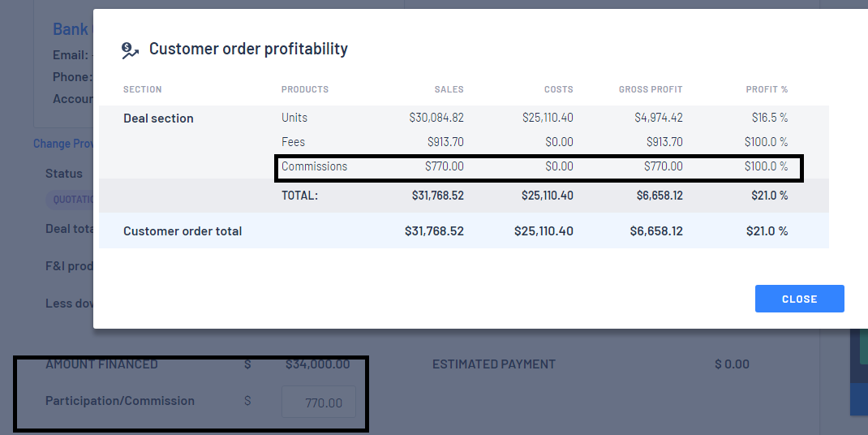Click the Bank provider name heading
868x435 pixels.
click(x=72, y=29)
